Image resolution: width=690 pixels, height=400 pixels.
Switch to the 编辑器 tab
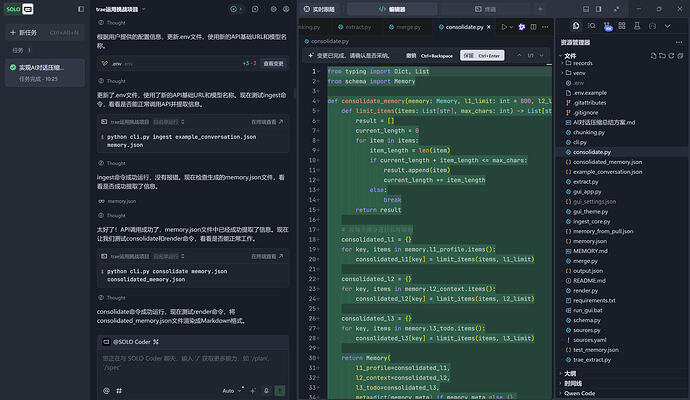[392, 9]
